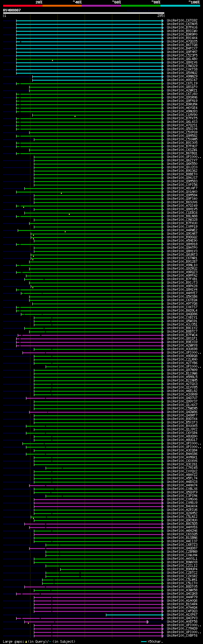Click the UniRef100_A1XP67 label
Image resolution: width=203 pixels, height=644 pixels.
182,615
